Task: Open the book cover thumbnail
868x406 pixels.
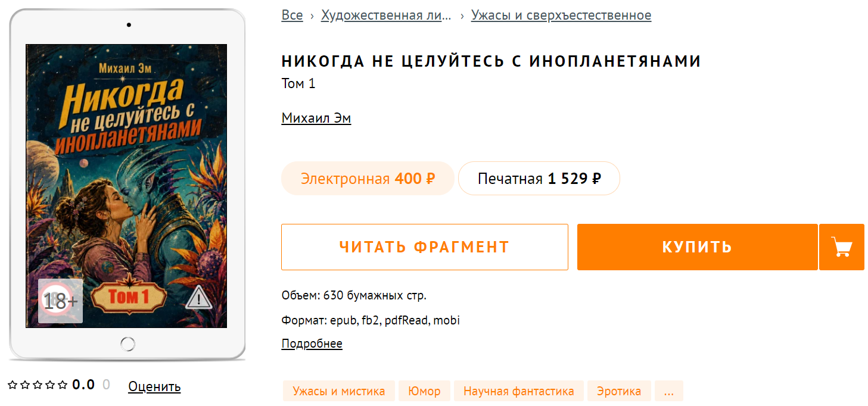Action: (x=126, y=186)
